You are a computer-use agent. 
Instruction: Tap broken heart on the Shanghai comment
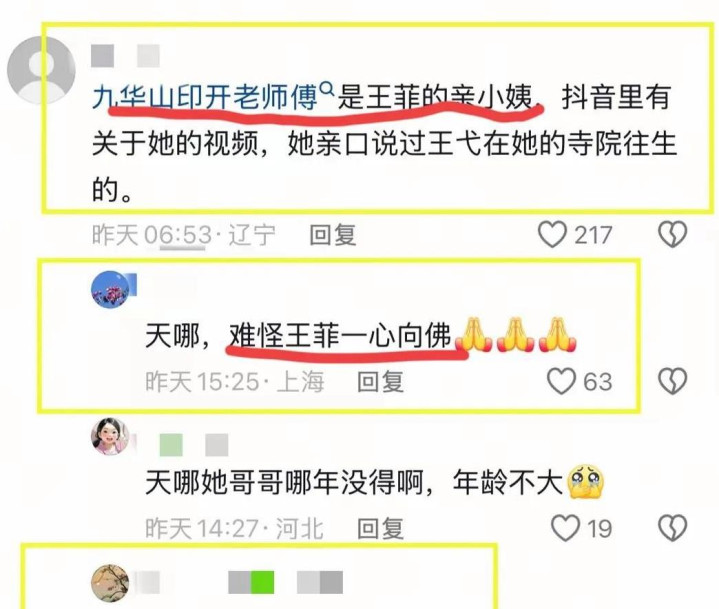click(672, 381)
